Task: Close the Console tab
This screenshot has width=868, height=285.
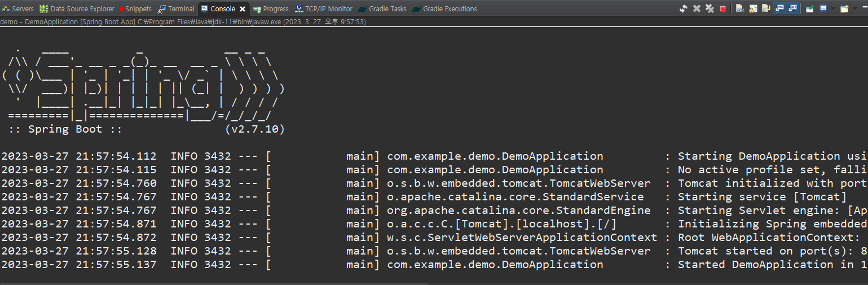Action: (x=243, y=9)
